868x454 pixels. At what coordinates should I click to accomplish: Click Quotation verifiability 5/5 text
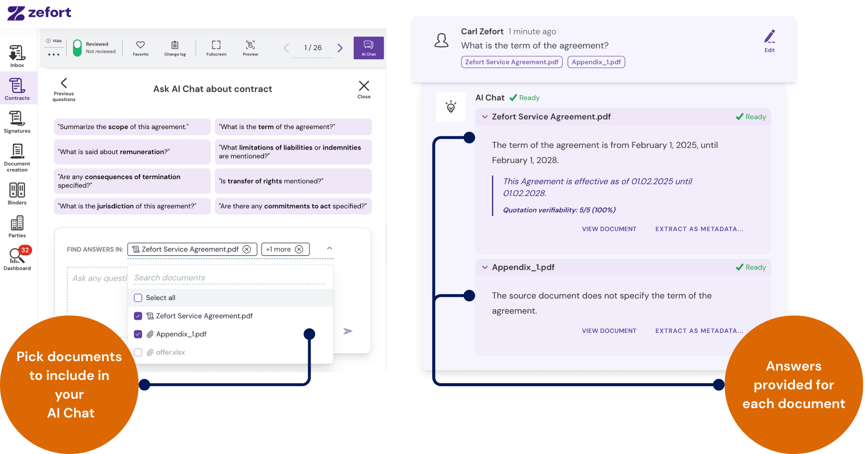pyautogui.click(x=559, y=210)
